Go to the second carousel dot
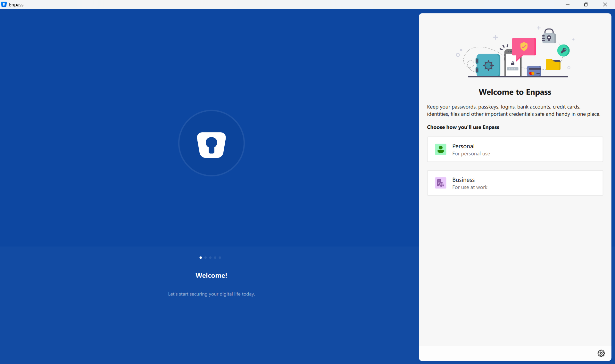 (x=205, y=257)
